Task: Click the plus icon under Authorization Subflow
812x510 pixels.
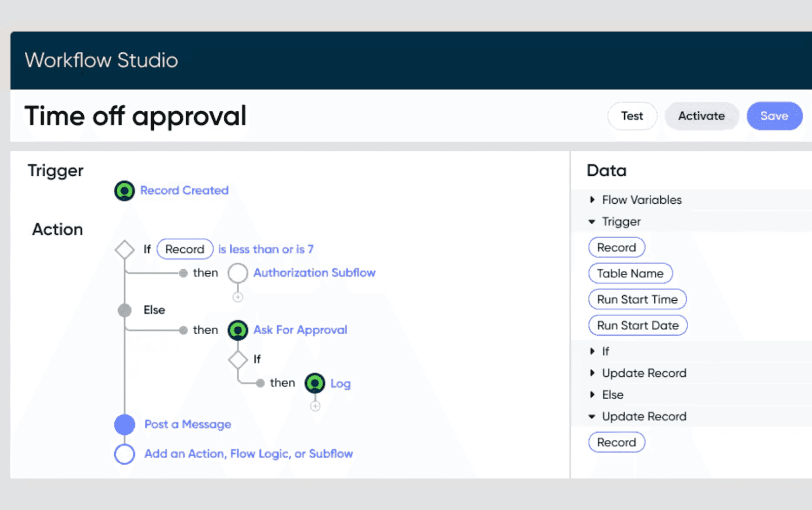Action: tap(237, 297)
